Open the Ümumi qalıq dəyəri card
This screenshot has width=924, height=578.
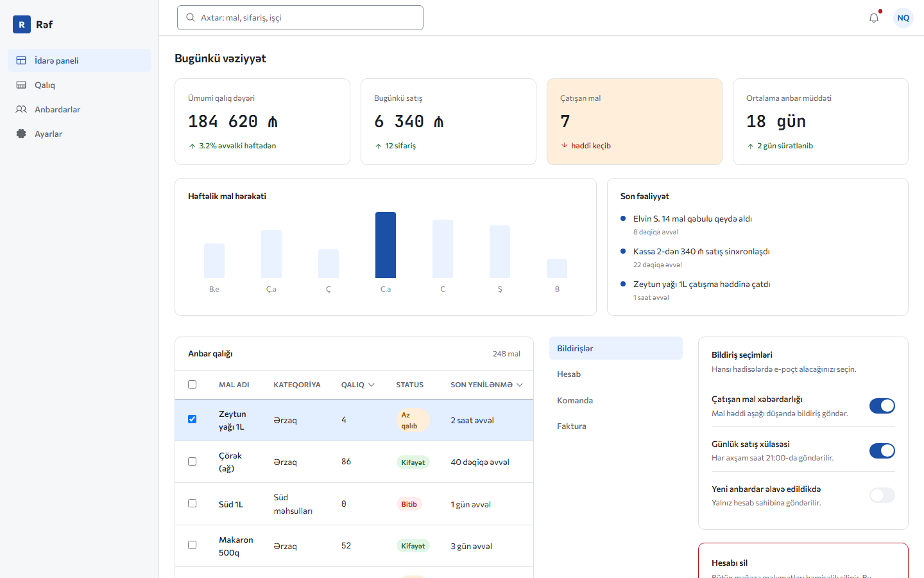(262, 121)
